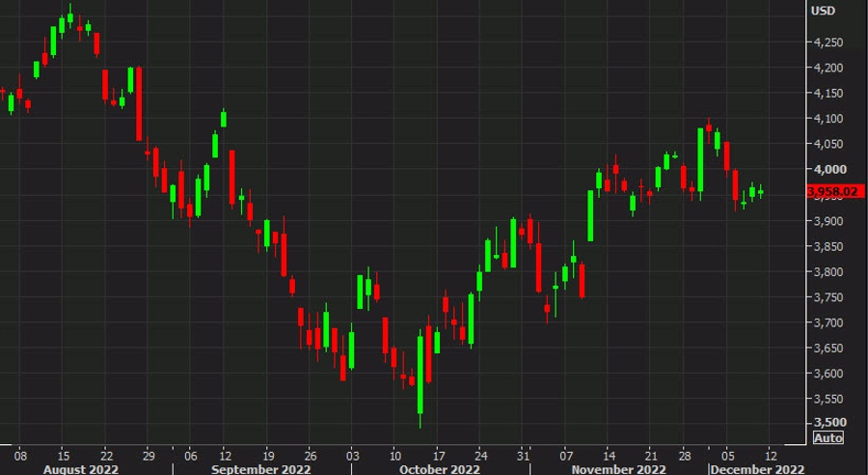
Task: Click the December 2022 month label
Action: (x=759, y=468)
